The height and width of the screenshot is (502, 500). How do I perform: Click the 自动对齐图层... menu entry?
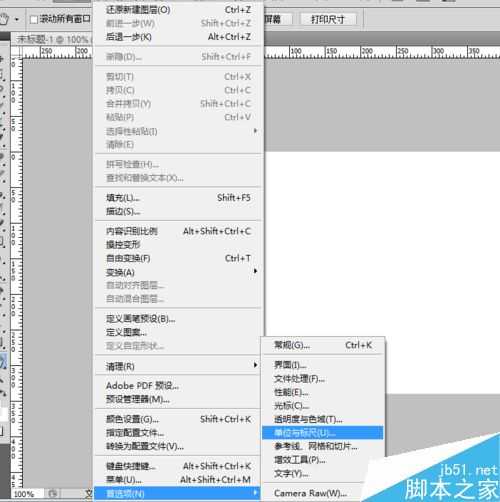[x=178, y=285]
